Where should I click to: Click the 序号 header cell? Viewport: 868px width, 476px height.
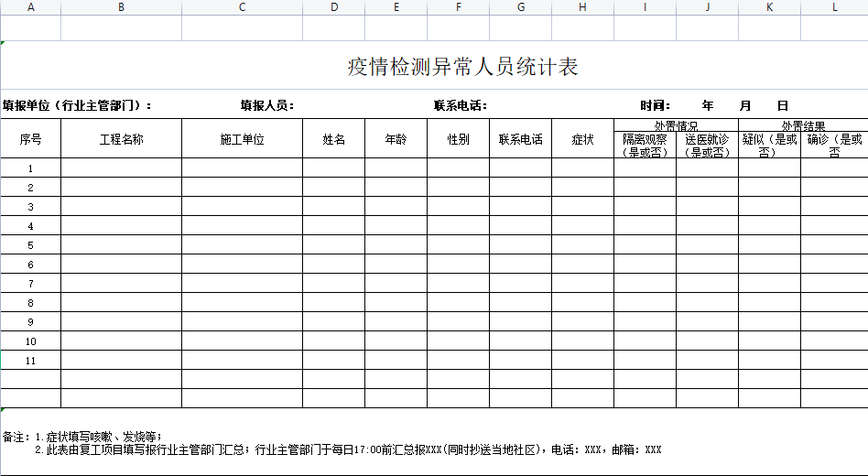tap(30, 139)
